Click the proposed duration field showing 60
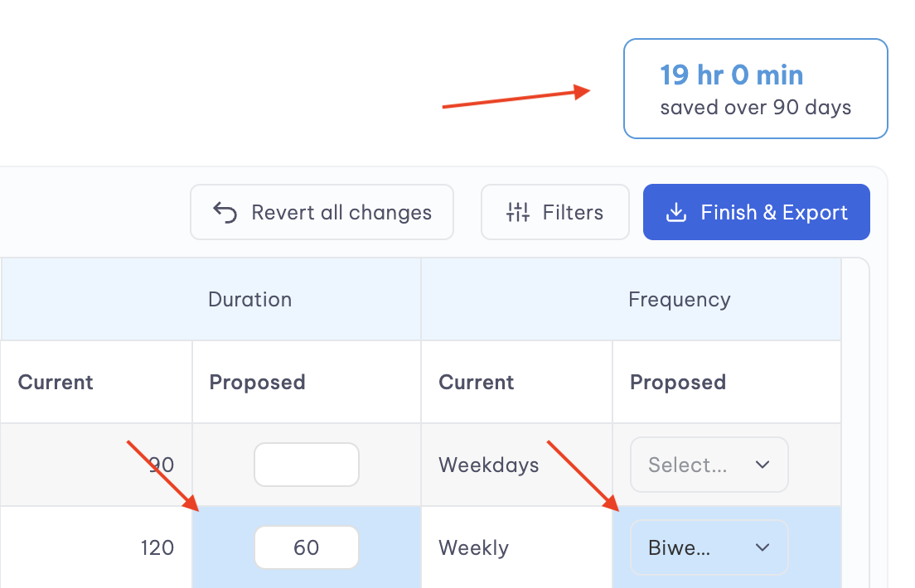Viewport: 915px width, 588px height. pos(307,547)
